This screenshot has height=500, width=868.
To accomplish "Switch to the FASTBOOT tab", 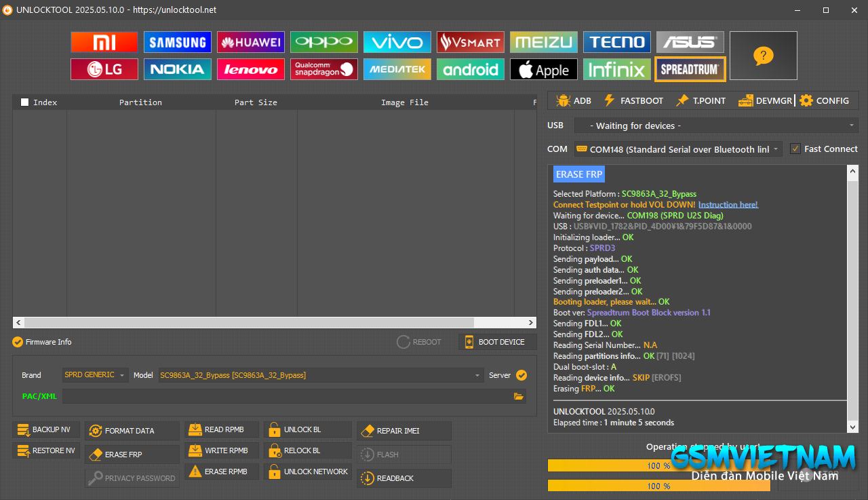I will coord(633,100).
